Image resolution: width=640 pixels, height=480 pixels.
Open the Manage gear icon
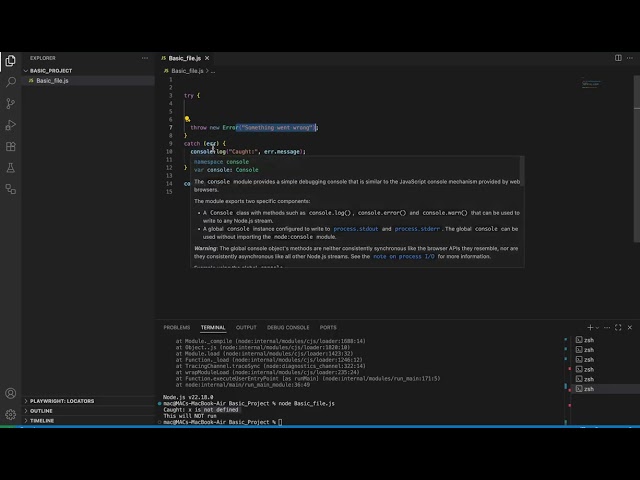[11, 414]
